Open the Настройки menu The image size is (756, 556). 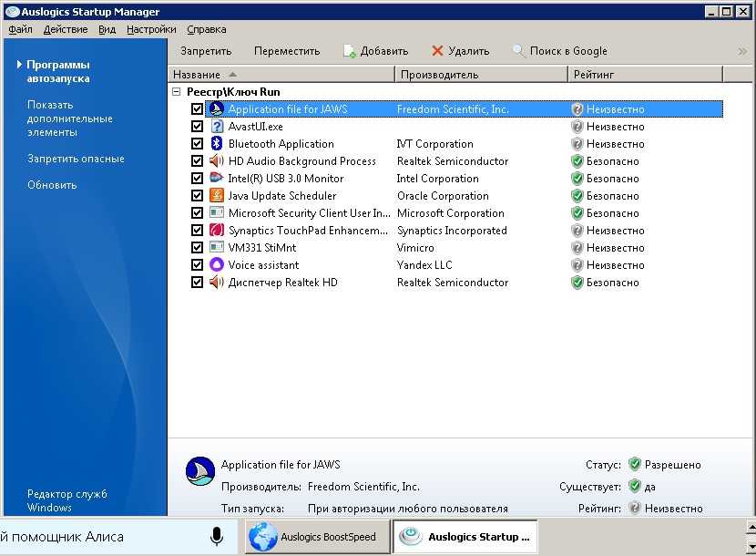151,29
